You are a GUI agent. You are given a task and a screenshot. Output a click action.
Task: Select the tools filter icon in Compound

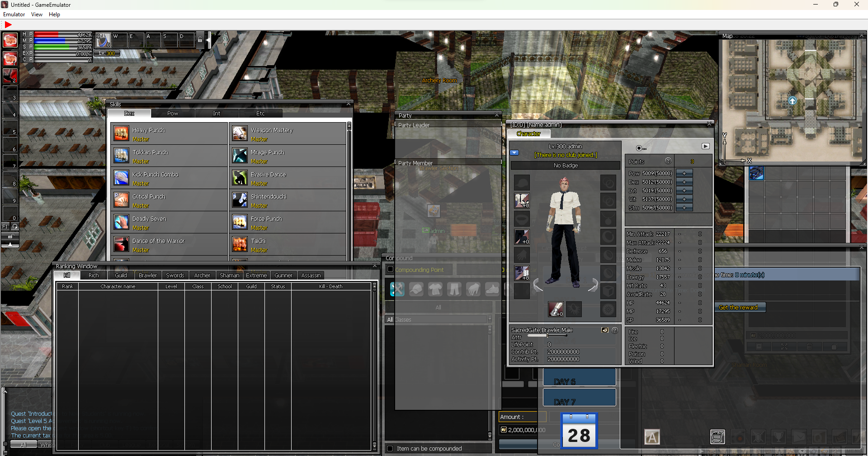point(397,289)
